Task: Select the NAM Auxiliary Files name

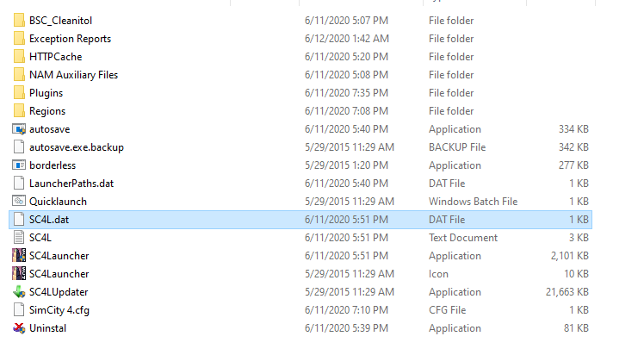Action: click(x=73, y=75)
